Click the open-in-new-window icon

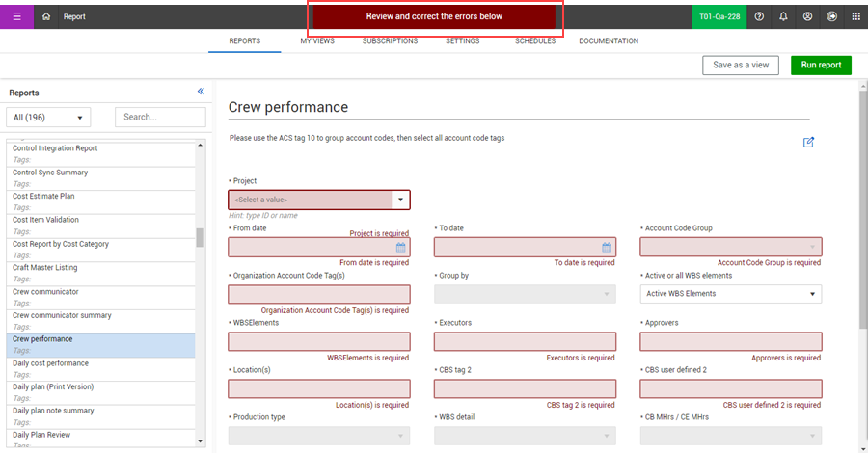tap(808, 143)
